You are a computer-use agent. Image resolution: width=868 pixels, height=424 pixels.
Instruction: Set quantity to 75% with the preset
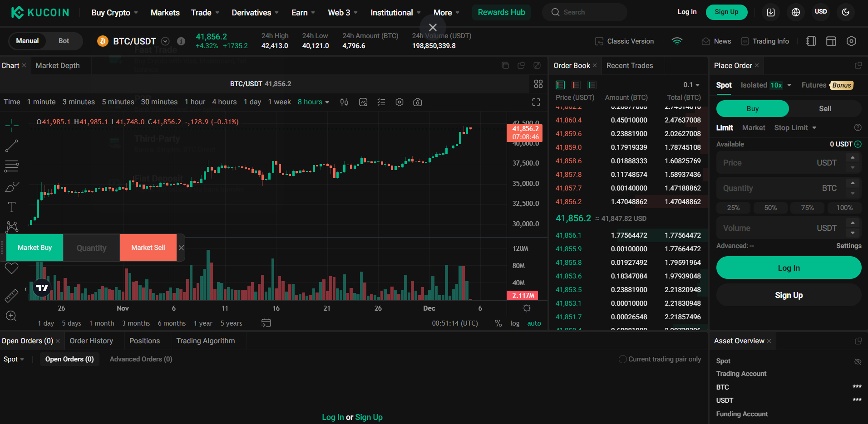coord(807,208)
